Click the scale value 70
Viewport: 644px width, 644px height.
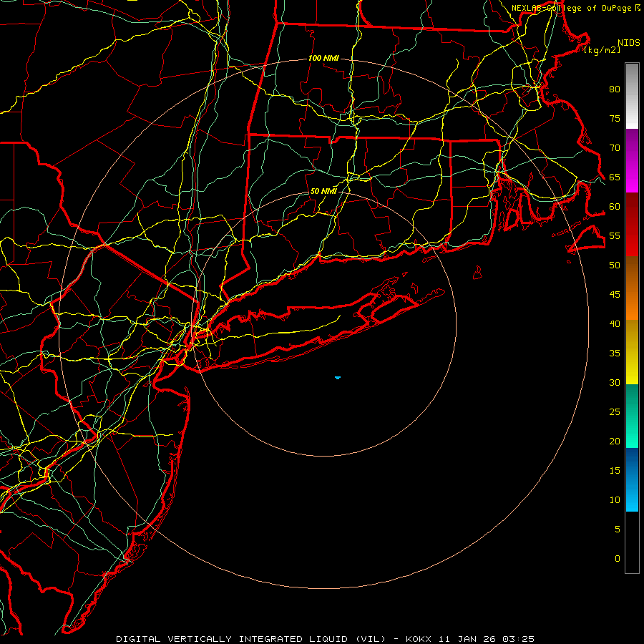coord(615,148)
